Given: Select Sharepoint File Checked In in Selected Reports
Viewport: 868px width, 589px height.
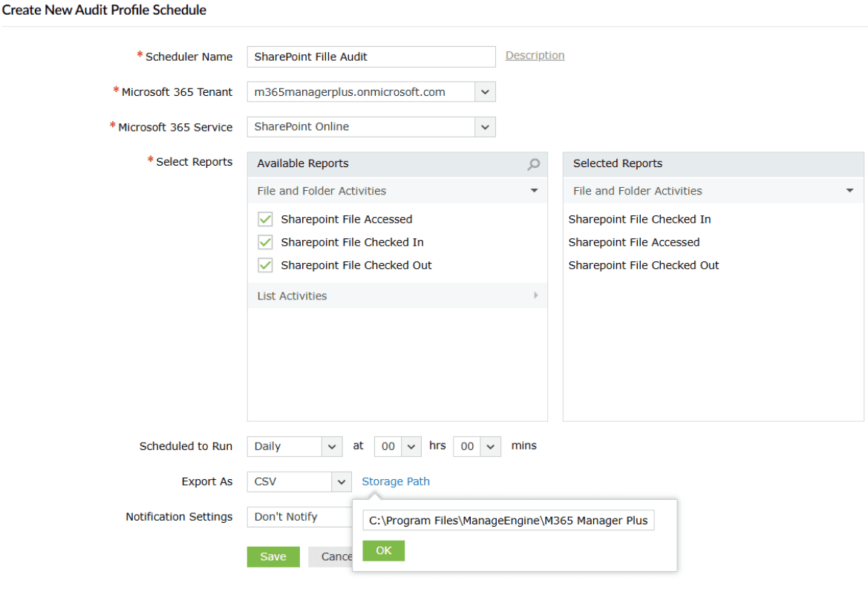Looking at the screenshot, I should click(639, 219).
